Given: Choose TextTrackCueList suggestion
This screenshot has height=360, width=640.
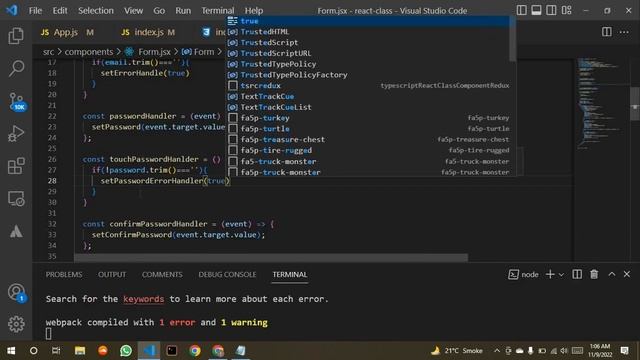Looking at the screenshot, I should (368, 107).
